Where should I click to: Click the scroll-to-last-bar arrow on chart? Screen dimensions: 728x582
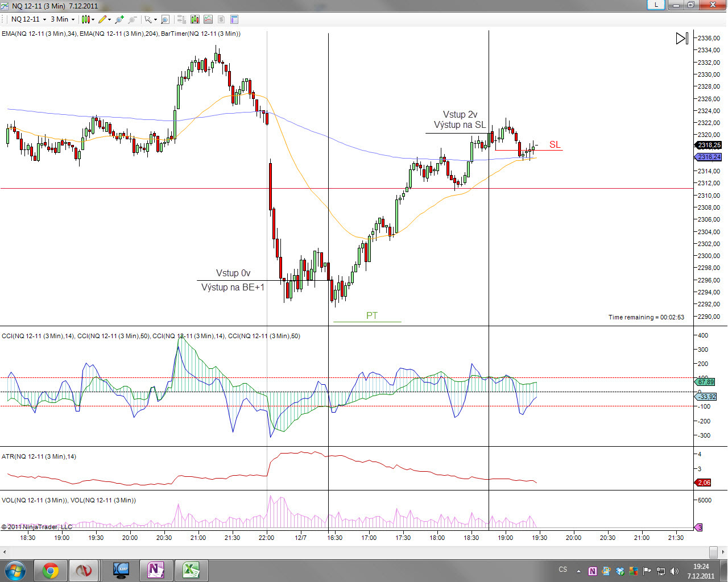[682, 38]
